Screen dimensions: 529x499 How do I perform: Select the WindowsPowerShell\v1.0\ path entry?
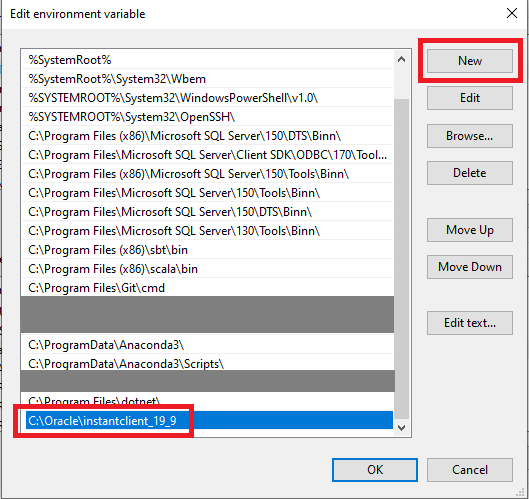click(207, 98)
